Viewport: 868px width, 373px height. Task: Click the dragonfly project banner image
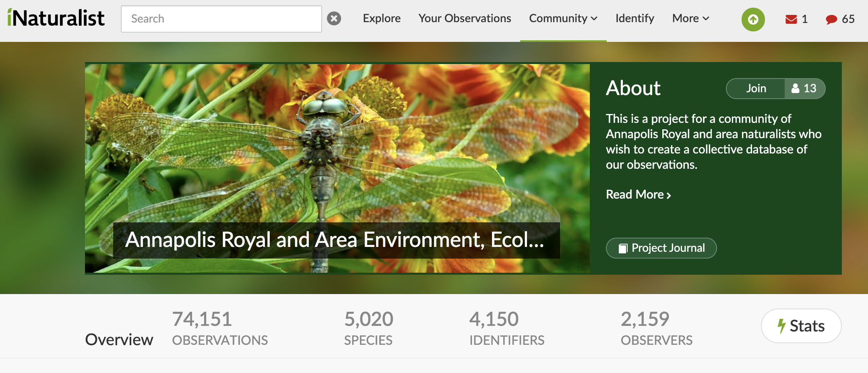(x=337, y=153)
